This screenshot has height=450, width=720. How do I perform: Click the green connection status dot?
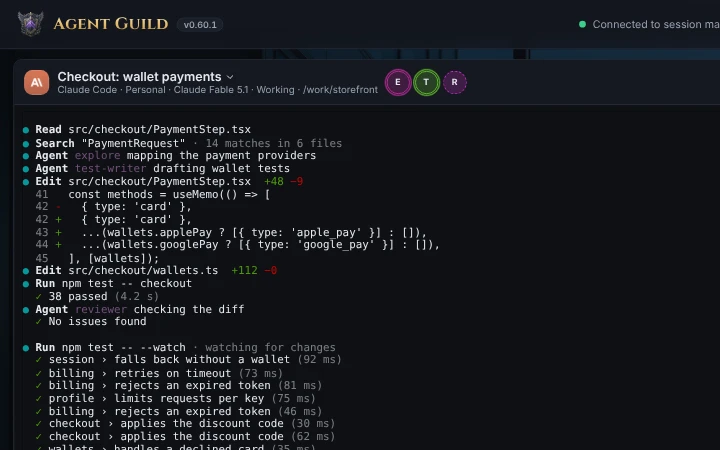pyautogui.click(x=582, y=24)
